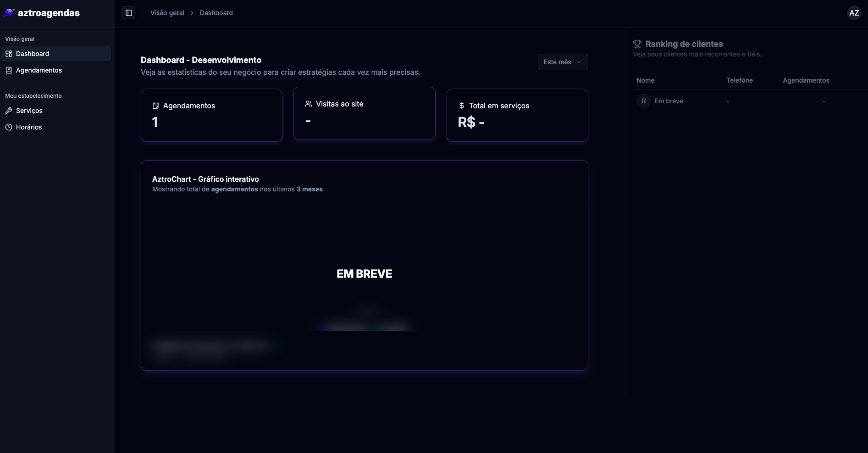The image size is (868, 453).
Task: Click the Serviços wrench icon
Action: point(9,111)
